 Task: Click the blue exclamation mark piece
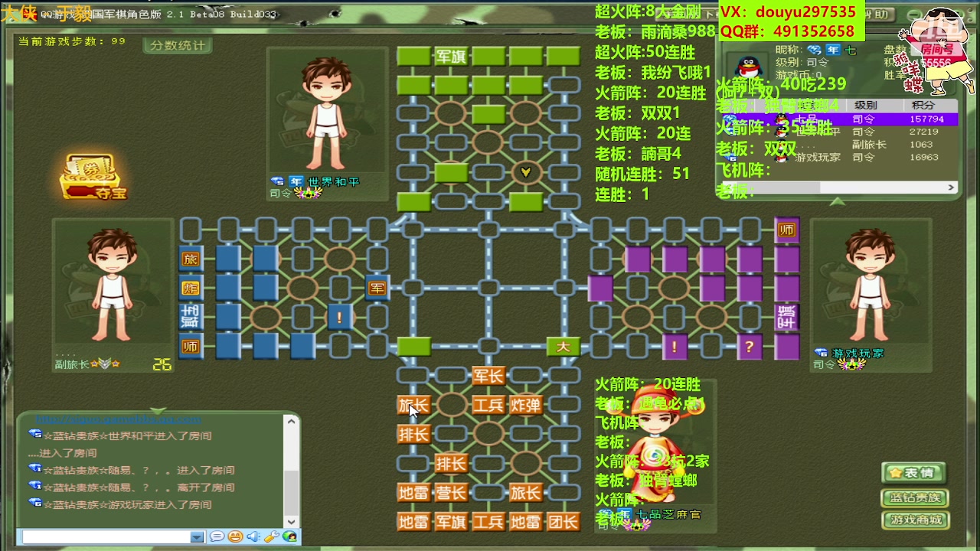tap(339, 317)
